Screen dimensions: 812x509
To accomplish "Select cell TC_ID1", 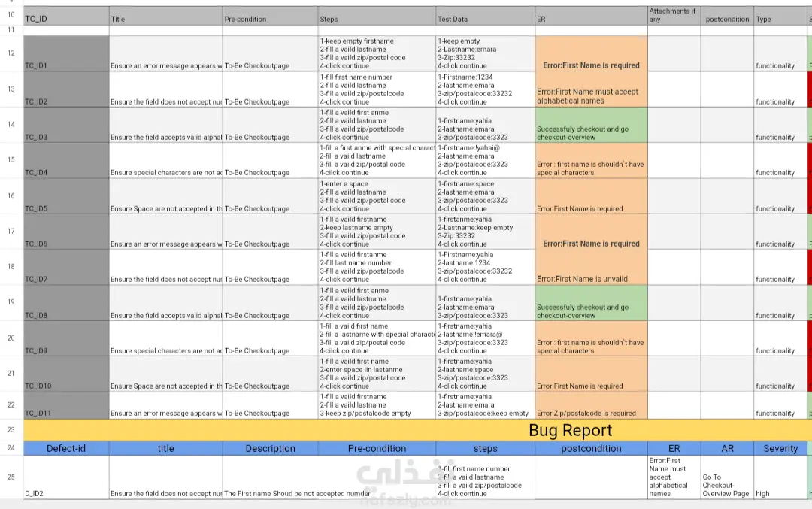I will pos(66,54).
